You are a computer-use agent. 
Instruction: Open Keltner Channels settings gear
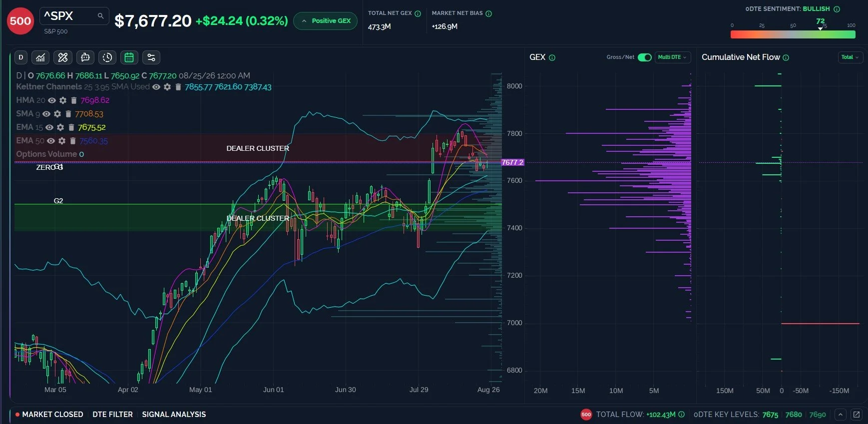click(167, 87)
